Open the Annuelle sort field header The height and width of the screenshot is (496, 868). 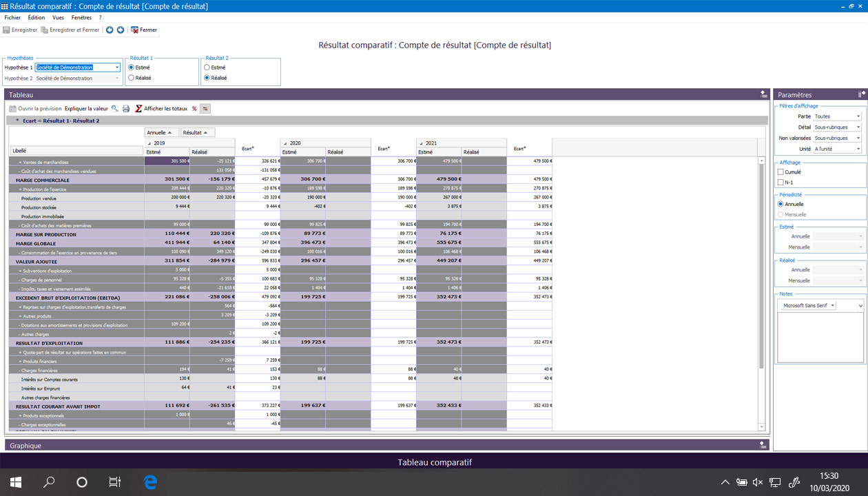coord(162,132)
